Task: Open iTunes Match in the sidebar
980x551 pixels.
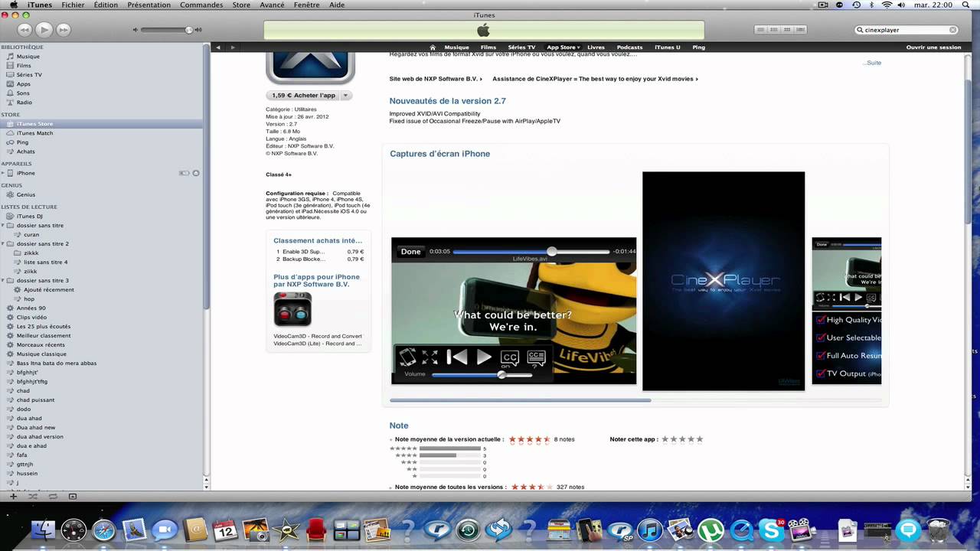Action: pyautogui.click(x=34, y=133)
